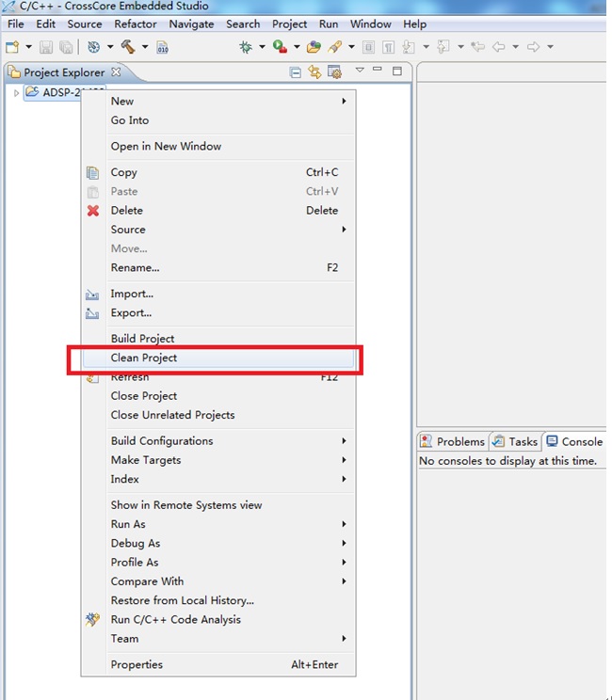
Task: Open Make Targets submenu
Action: 218,460
